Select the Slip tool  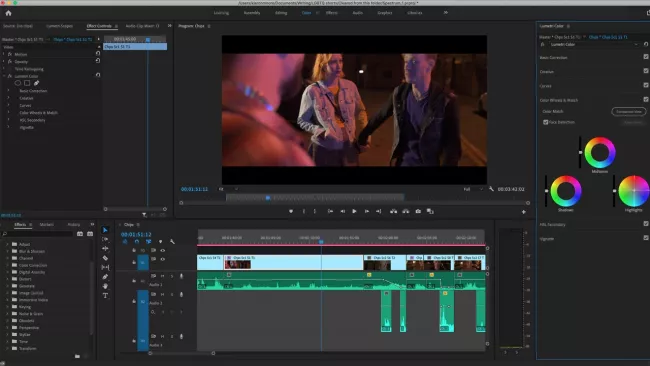point(105,267)
